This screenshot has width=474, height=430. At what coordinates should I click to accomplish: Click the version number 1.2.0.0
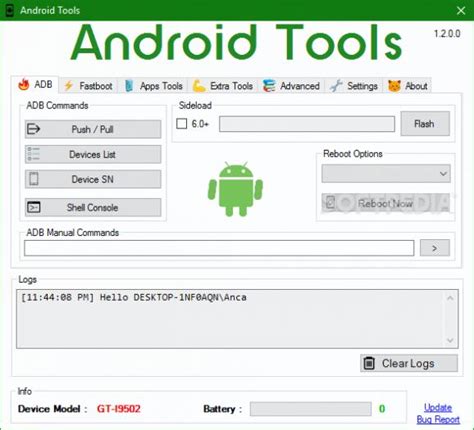(x=447, y=33)
